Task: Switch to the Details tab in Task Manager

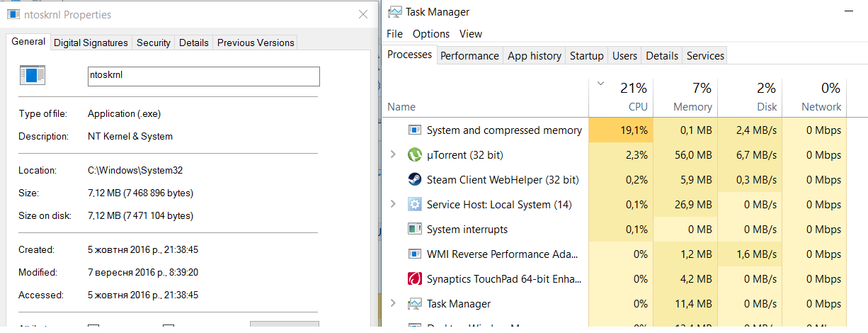Action: coord(662,55)
